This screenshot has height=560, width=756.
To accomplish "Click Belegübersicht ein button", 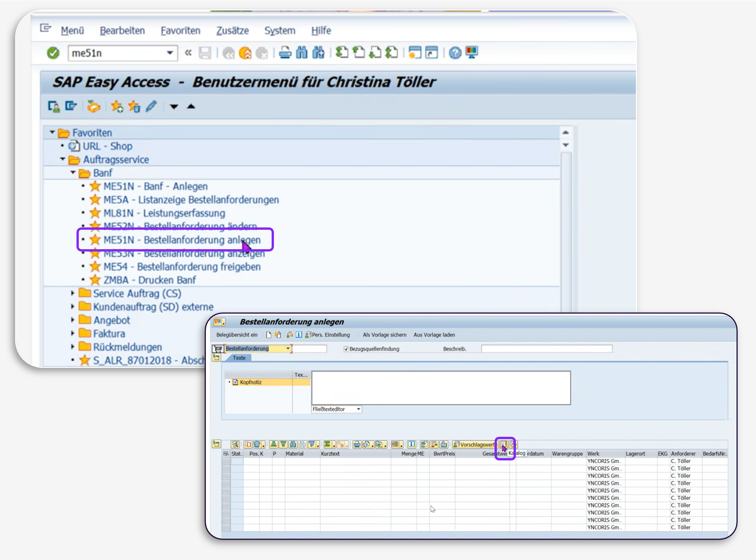I will click(x=237, y=335).
